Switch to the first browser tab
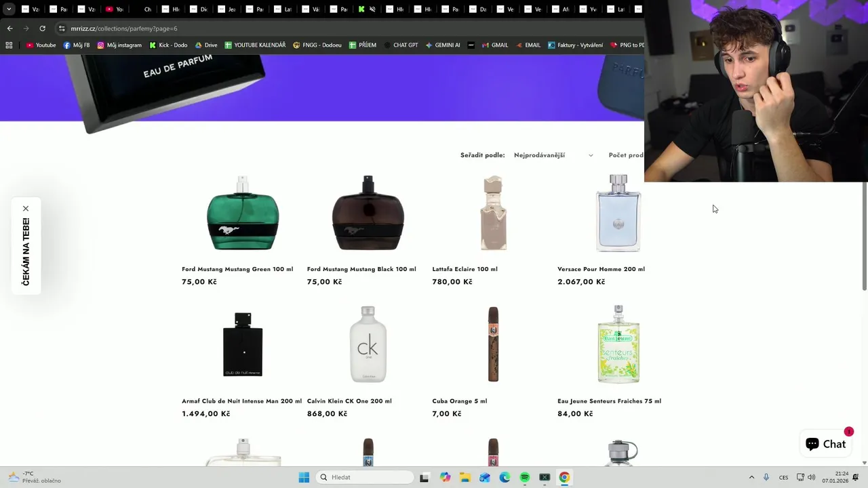Screen dimensions: 868x488 click(31, 9)
